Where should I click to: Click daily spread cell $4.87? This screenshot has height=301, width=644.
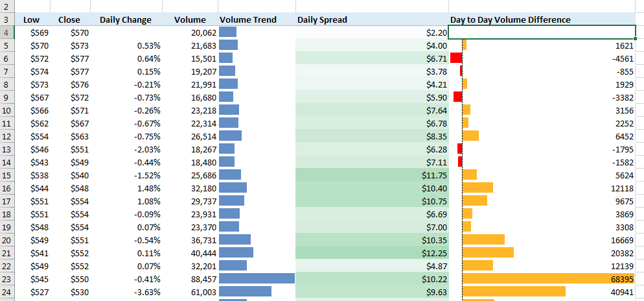coord(372,267)
